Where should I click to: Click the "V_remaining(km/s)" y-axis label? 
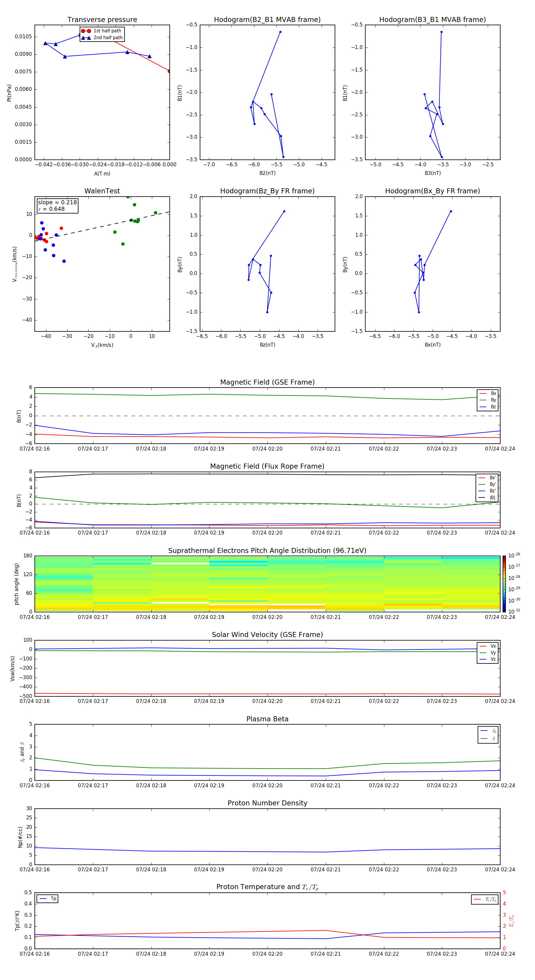pos(15,264)
